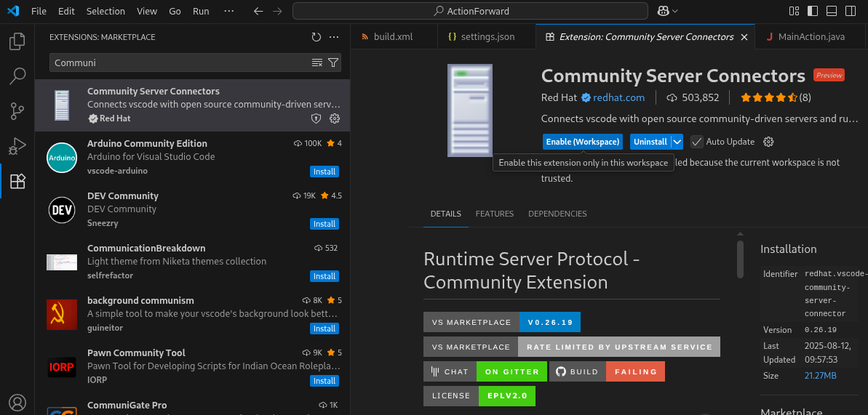Image resolution: width=868 pixels, height=415 pixels.
Task: Click the Chat on Gitter badge
Action: coord(485,372)
